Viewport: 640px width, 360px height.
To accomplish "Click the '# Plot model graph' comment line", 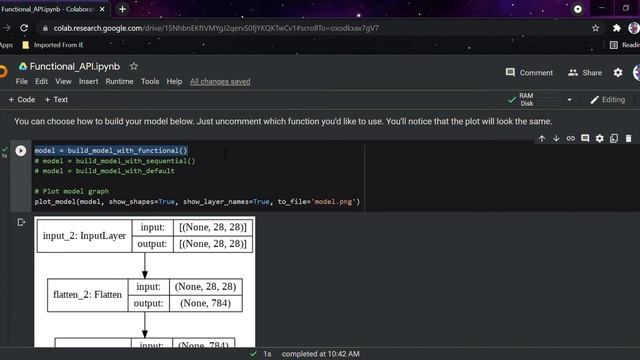I will tap(72, 191).
